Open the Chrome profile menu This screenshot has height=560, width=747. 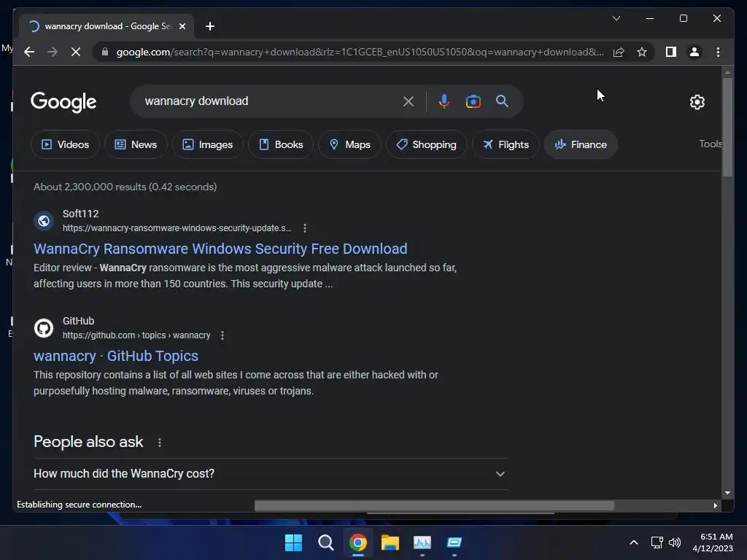pos(694,52)
